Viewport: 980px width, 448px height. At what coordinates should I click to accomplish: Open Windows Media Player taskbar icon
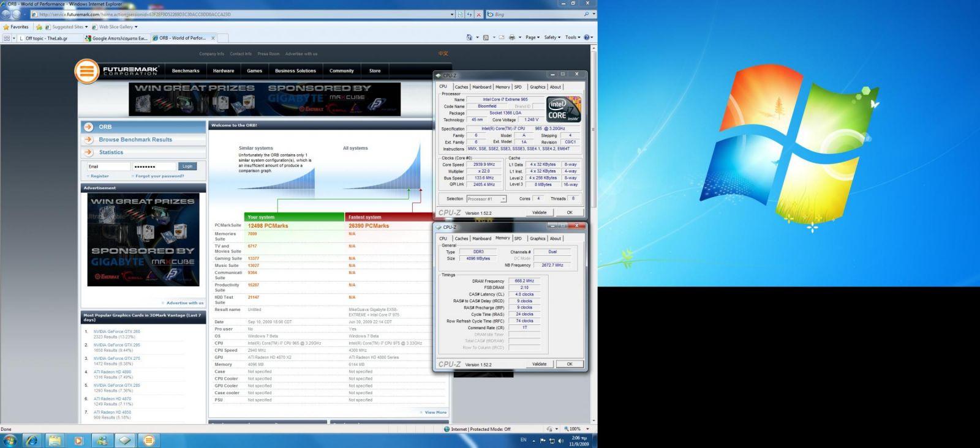[x=78, y=440]
